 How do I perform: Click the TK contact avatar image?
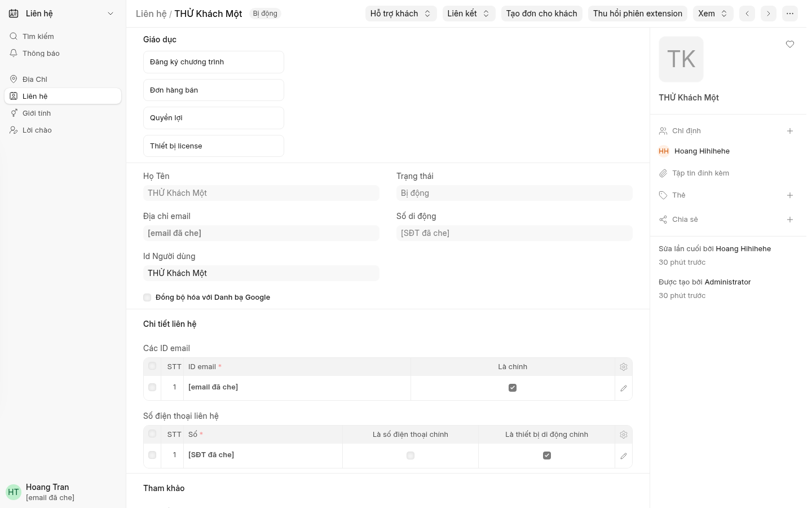681,59
